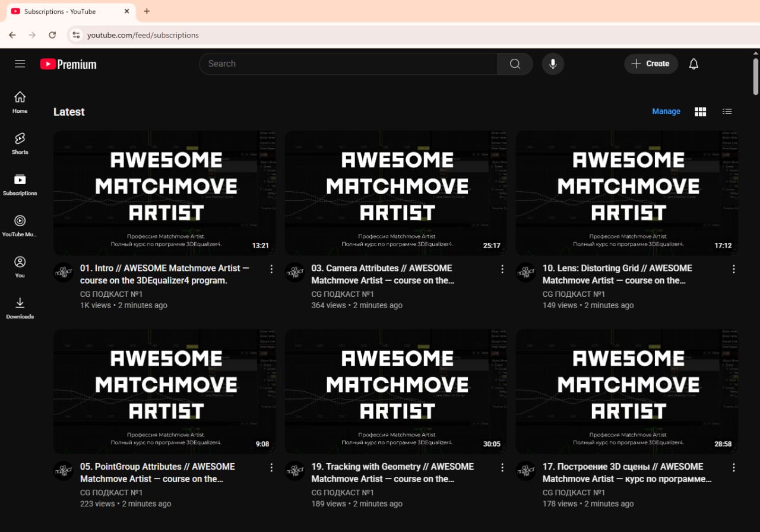Start voice search with microphone

click(553, 64)
